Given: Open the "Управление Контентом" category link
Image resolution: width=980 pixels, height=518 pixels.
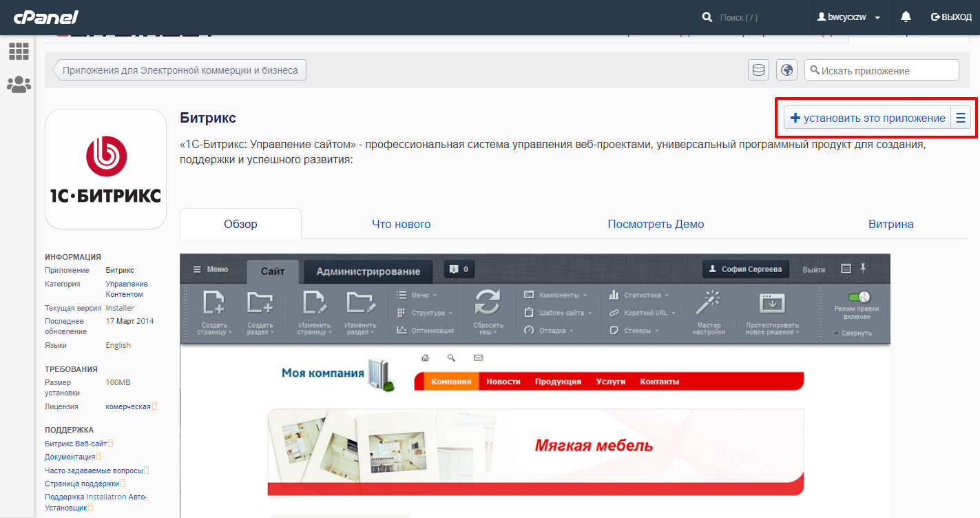Looking at the screenshot, I should click(127, 289).
